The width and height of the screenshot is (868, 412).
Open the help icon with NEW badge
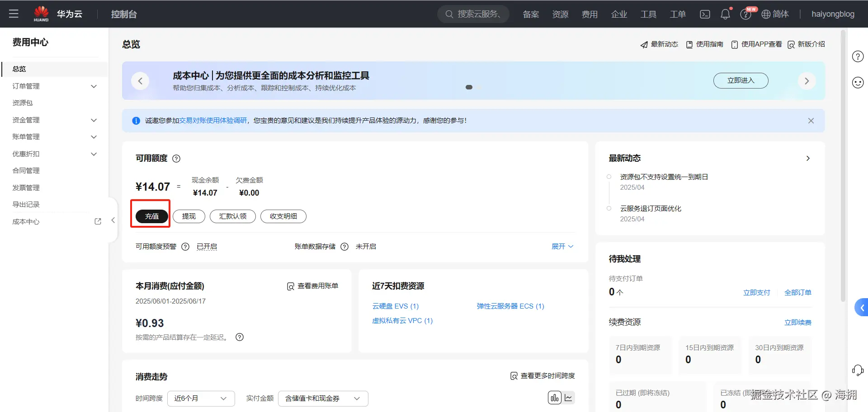745,14
